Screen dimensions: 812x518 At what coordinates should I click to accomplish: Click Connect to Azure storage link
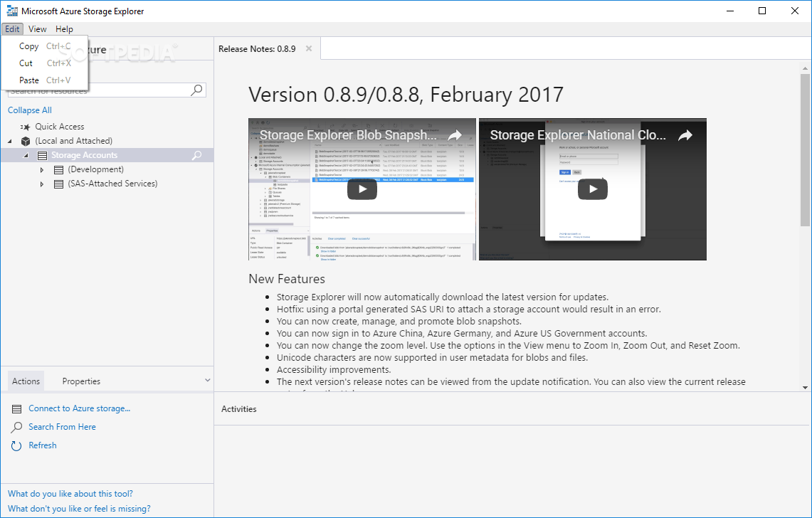[79, 408]
